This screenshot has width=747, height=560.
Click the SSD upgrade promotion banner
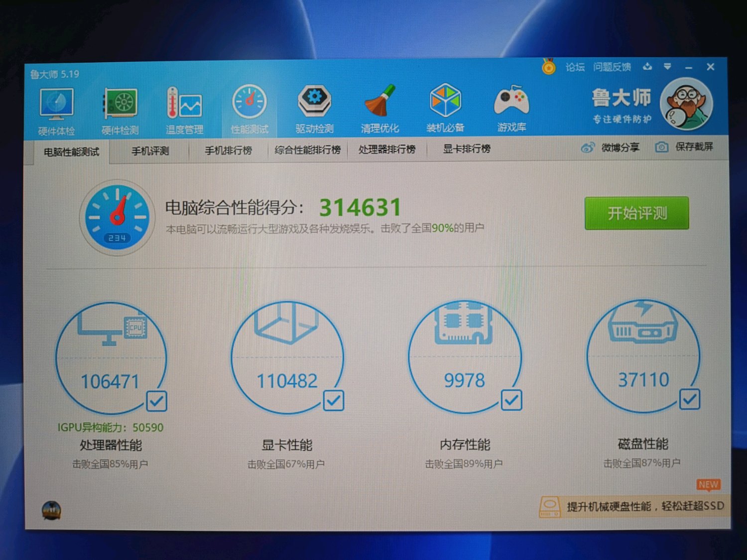[x=631, y=506]
